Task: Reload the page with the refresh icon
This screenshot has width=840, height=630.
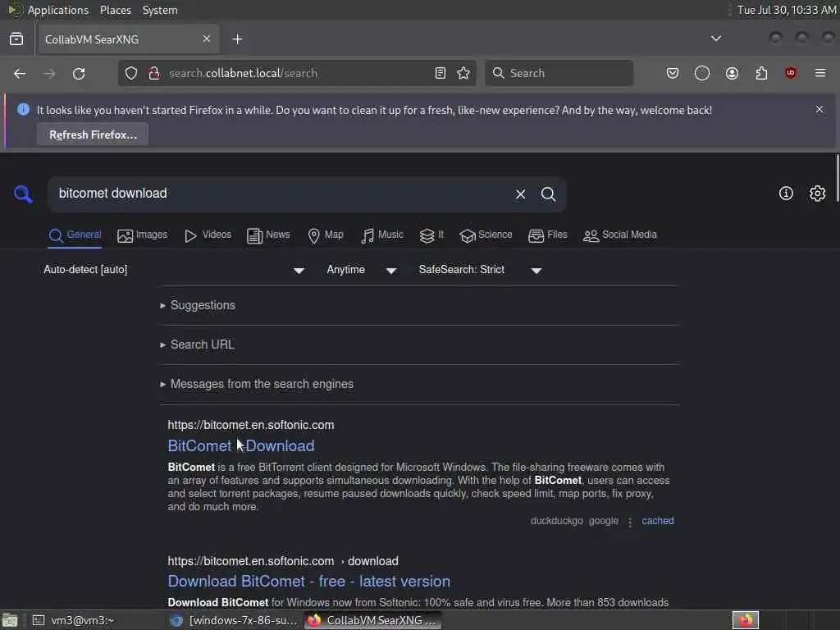Action: click(x=79, y=73)
